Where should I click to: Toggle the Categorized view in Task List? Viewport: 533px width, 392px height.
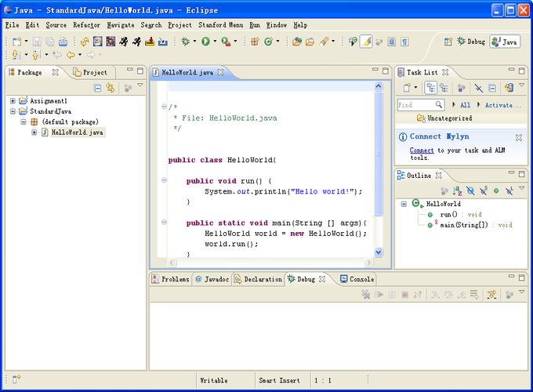click(431, 88)
